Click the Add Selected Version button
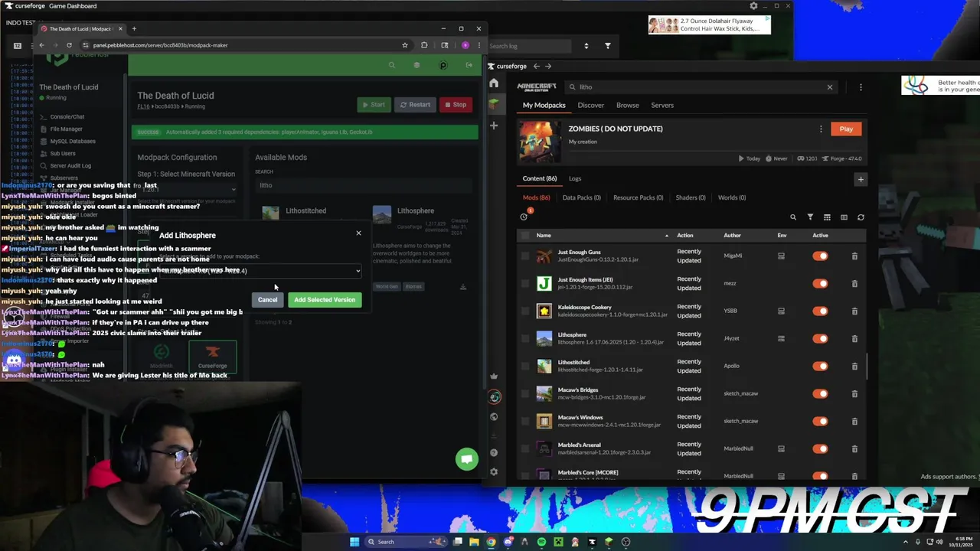The height and width of the screenshot is (551, 980). pos(325,300)
